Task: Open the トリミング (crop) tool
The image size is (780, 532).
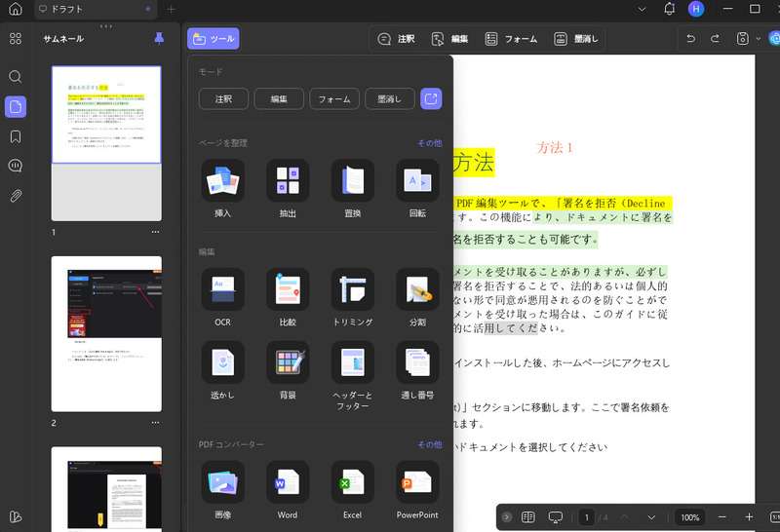Action: coord(352,289)
